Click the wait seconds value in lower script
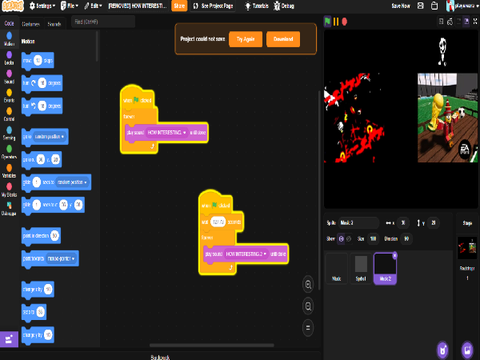Image resolution: width=480 pixels, height=360 pixels. [218, 222]
